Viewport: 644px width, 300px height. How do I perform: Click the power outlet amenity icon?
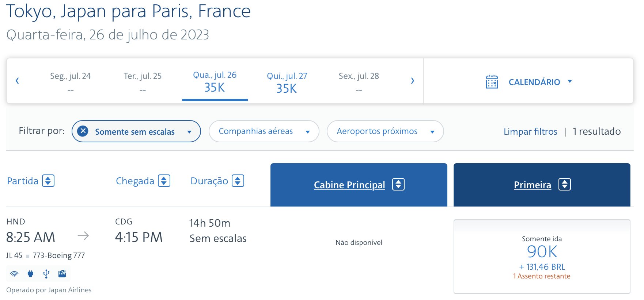(x=30, y=274)
